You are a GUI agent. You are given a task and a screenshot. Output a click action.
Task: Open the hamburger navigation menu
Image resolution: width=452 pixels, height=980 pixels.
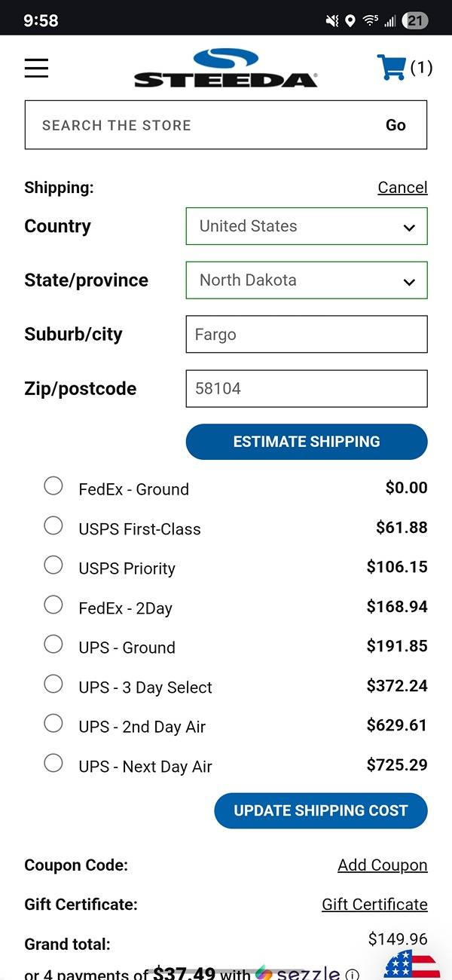36,68
